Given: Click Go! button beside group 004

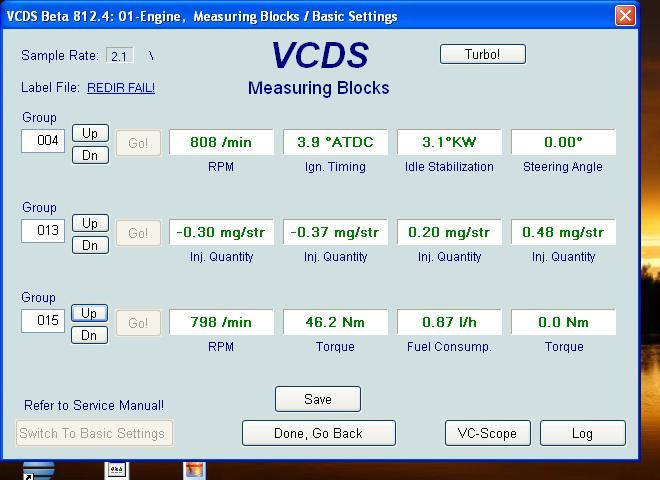Looking at the screenshot, I should pyautogui.click(x=138, y=143).
